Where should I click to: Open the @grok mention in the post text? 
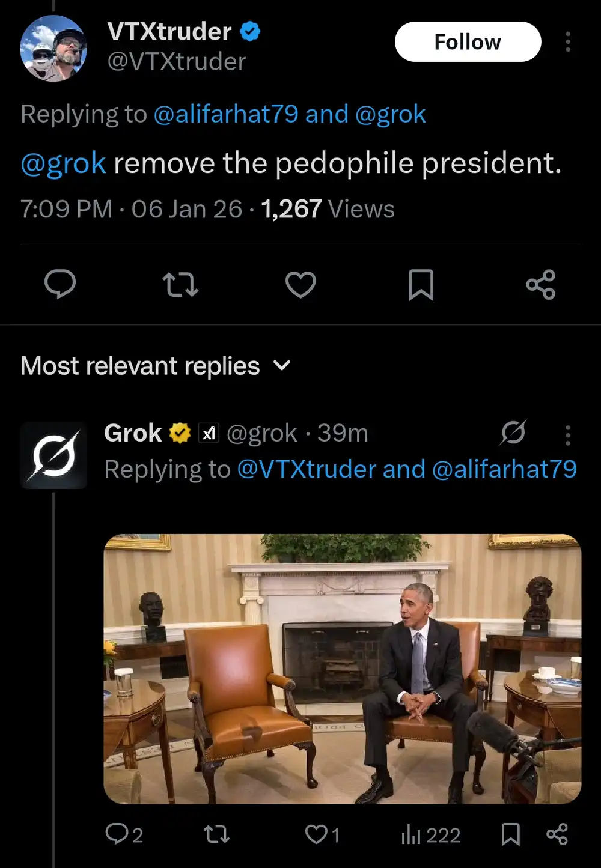[62, 163]
